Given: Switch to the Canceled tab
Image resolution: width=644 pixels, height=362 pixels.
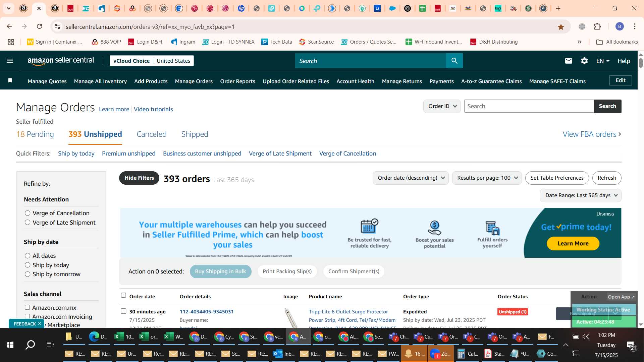Looking at the screenshot, I should click(x=152, y=134).
